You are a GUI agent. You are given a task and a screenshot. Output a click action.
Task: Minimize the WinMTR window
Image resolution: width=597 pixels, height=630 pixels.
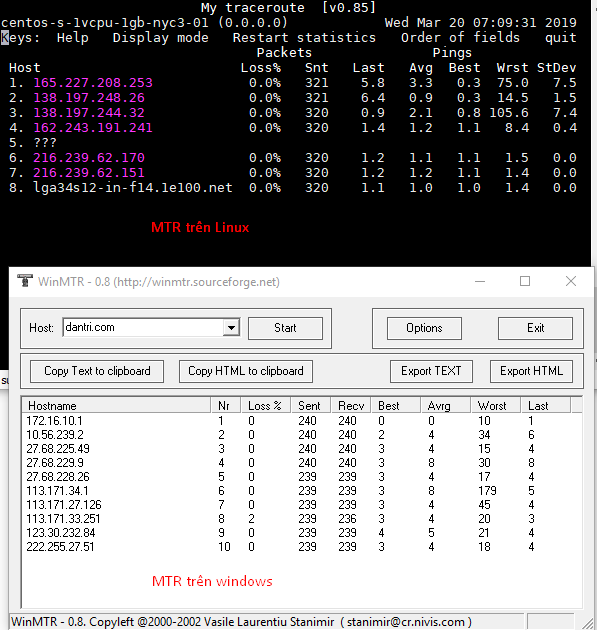480,281
